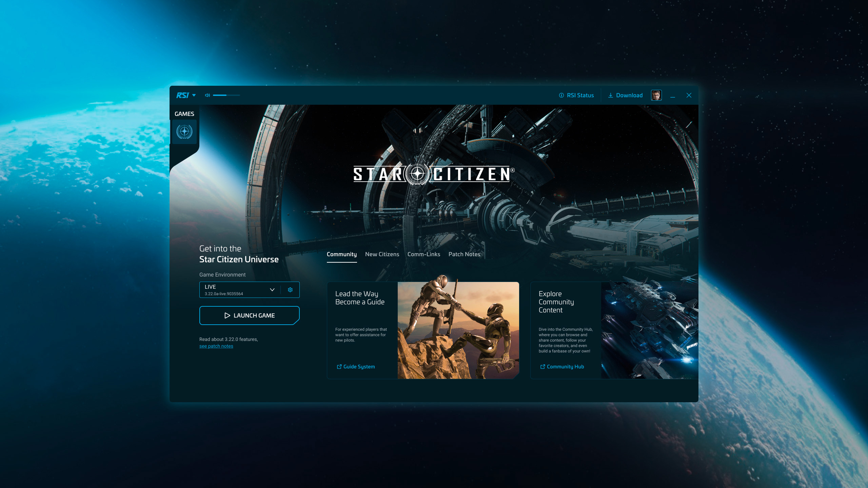Click the 'For experienced players' description text
Image resolution: width=868 pixels, height=488 pixels.
361,335
